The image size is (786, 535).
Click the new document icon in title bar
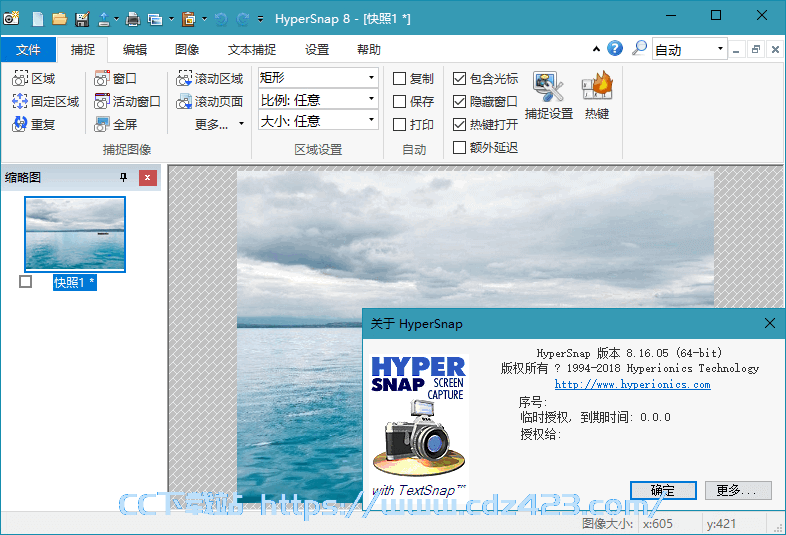38,19
